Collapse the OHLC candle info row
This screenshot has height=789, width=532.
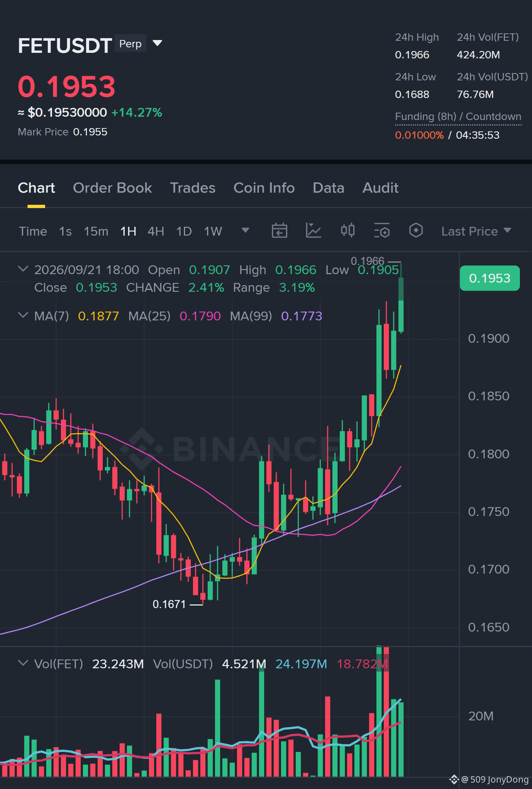pyautogui.click(x=23, y=269)
